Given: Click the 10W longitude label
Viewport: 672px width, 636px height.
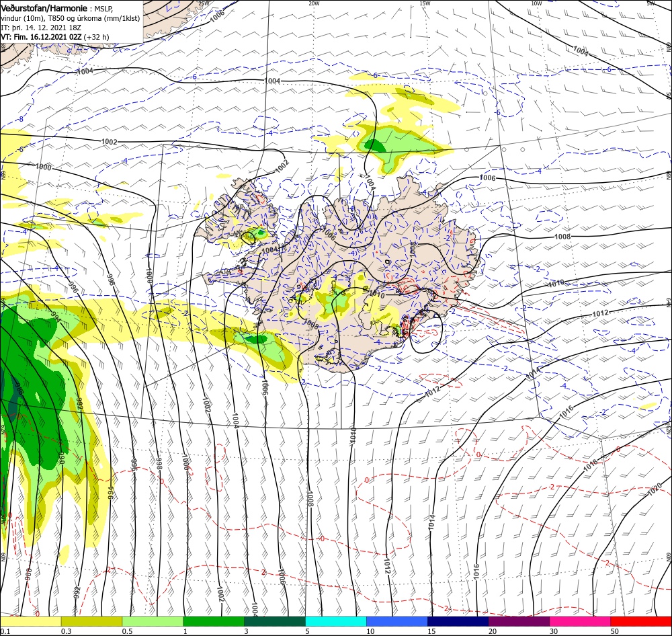Looking at the screenshot, I should [x=536, y=3].
